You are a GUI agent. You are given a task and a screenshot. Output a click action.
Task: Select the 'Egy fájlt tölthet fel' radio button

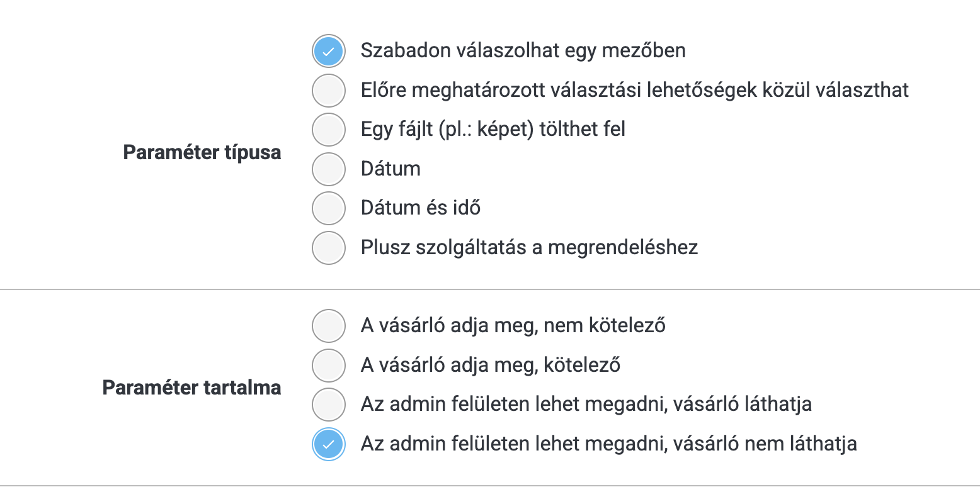328,130
